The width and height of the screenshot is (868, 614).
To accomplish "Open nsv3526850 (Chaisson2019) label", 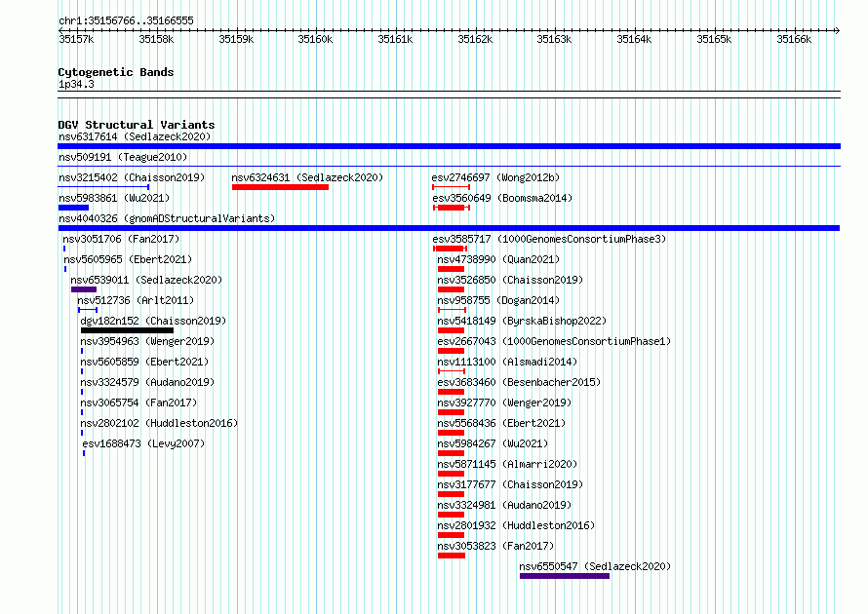I will click(x=510, y=280).
